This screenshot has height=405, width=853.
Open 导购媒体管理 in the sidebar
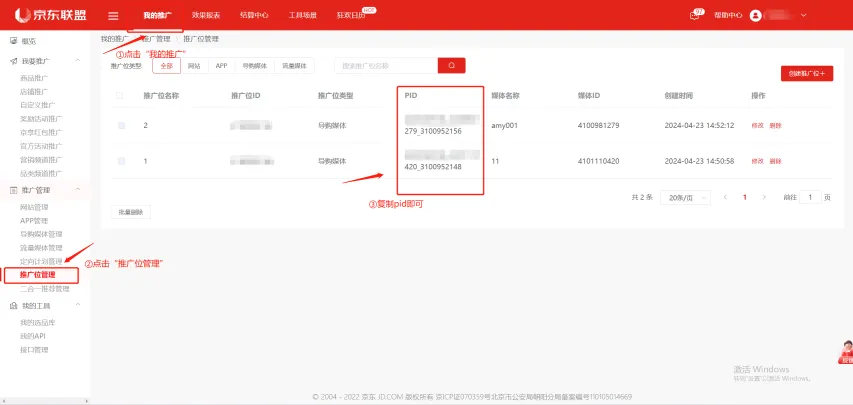[x=41, y=234]
